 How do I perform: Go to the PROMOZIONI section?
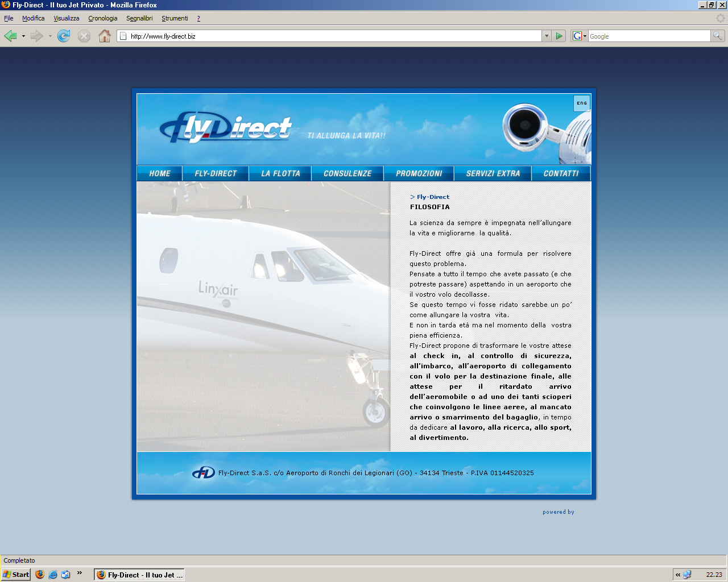point(419,173)
